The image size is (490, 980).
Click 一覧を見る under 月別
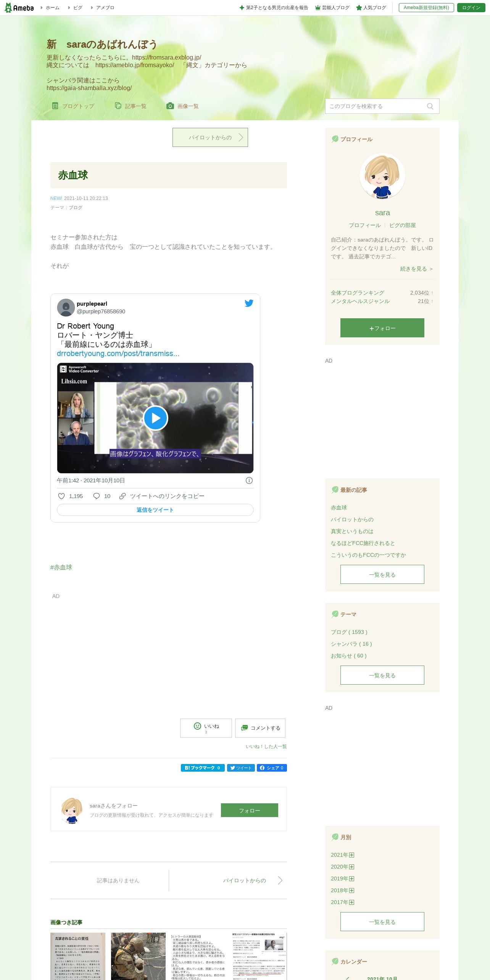(x=382, y=922)
